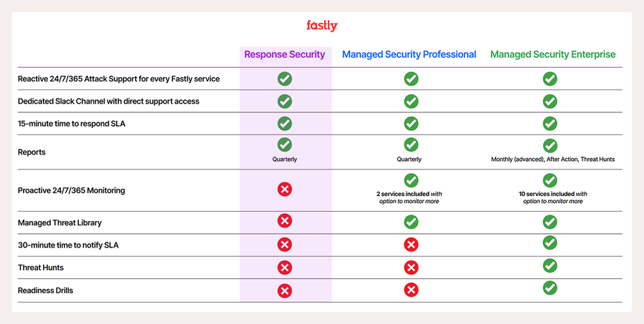644x324 pixels.
Task: Click Professional red X for Threat Hunts
Action: (411, 267)
